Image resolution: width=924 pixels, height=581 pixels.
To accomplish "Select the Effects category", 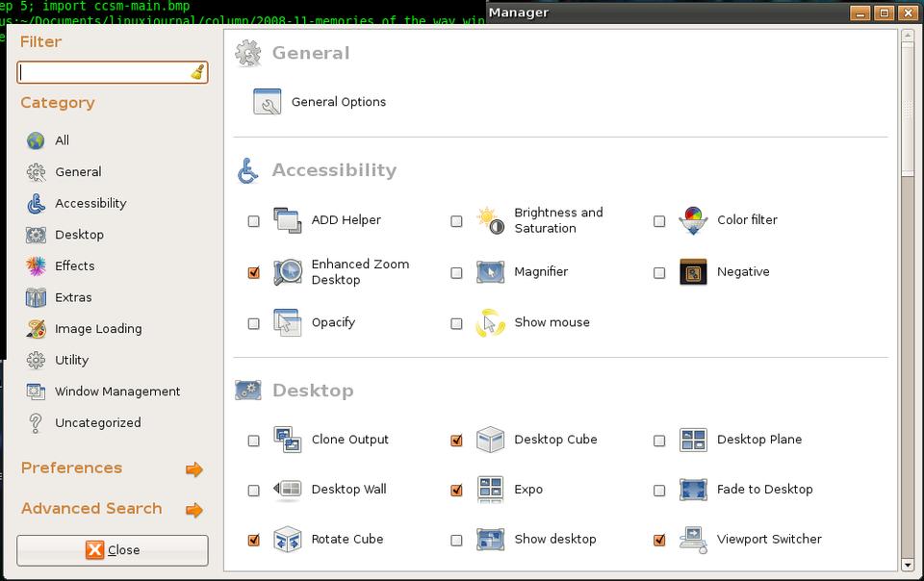I will click(74, 265).
